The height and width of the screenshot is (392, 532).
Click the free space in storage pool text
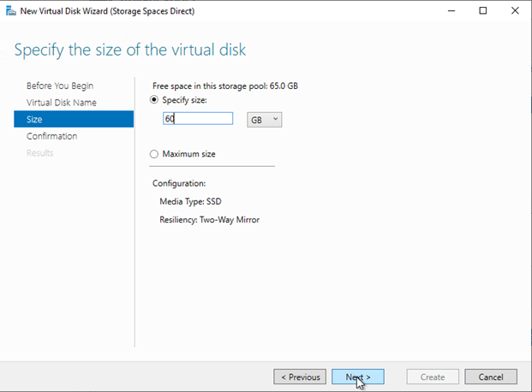(224, 86)
